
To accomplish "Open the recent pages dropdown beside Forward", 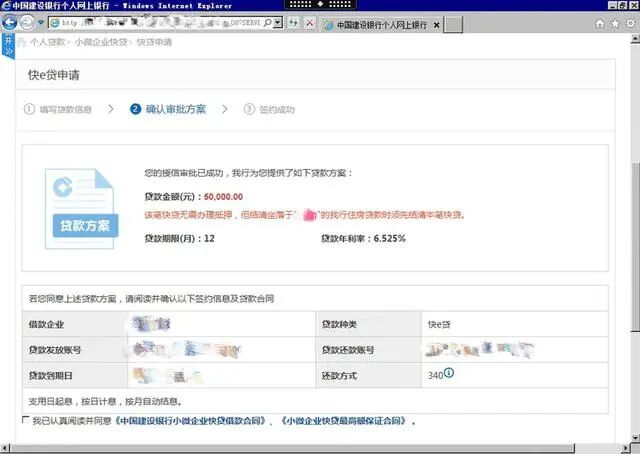I will (40, 23).
